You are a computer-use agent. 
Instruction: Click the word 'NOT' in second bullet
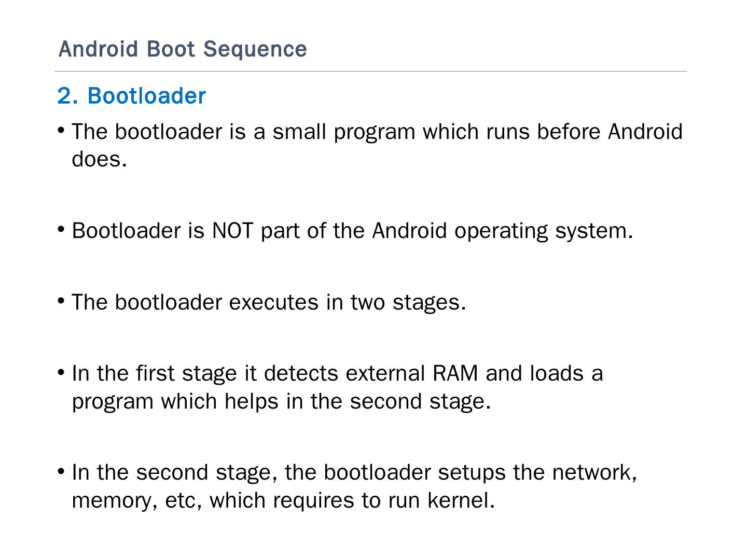[232, 231]
